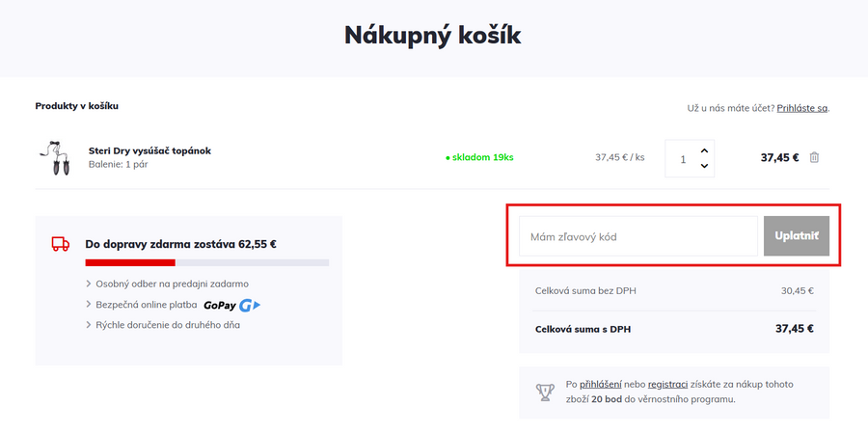Click the loyalty program trophy icon
The height and width of the screenshot is (433, 868).
pyautogui.click(x=545, y=392)
